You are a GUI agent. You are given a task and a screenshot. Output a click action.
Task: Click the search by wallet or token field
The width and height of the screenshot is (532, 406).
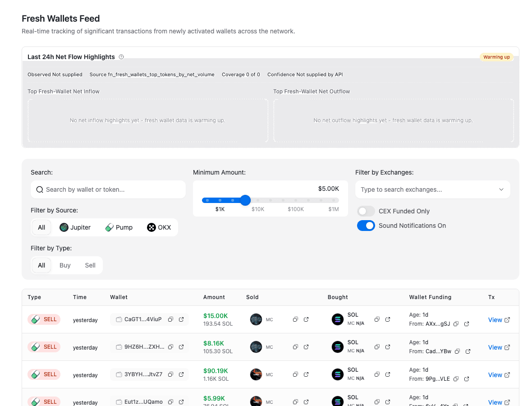pos(108,189)
